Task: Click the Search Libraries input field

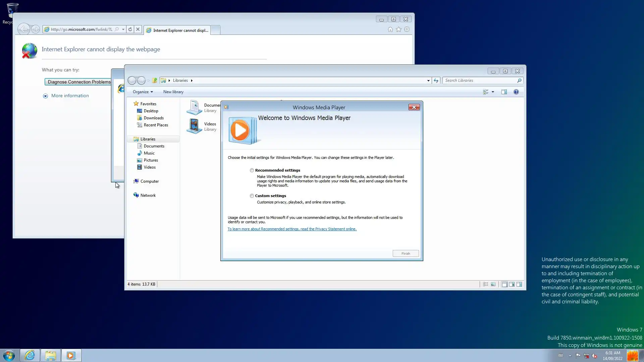Action: [x=479, y=80]
